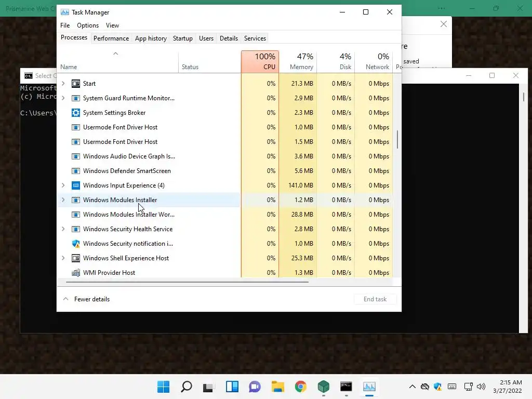Viewport: 532px width, 399px height.
Task: Switch to the Users tab
Action: [206, 38]
